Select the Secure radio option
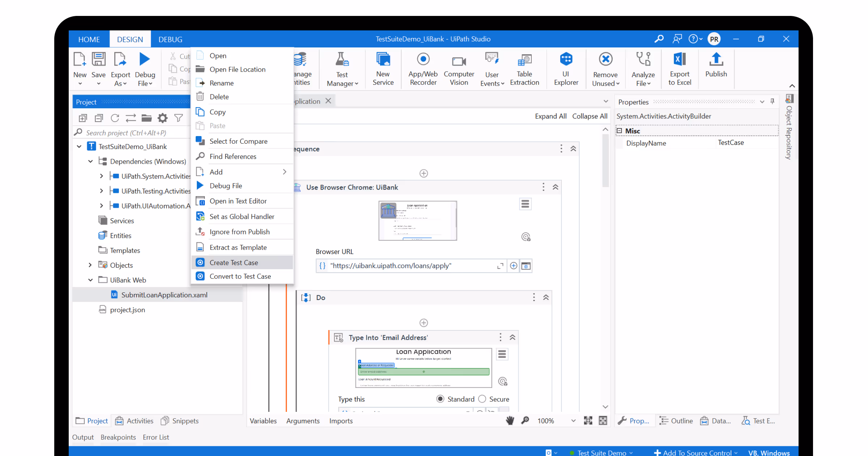The width and height of the screenshot is (868, 456). [482, 399]
